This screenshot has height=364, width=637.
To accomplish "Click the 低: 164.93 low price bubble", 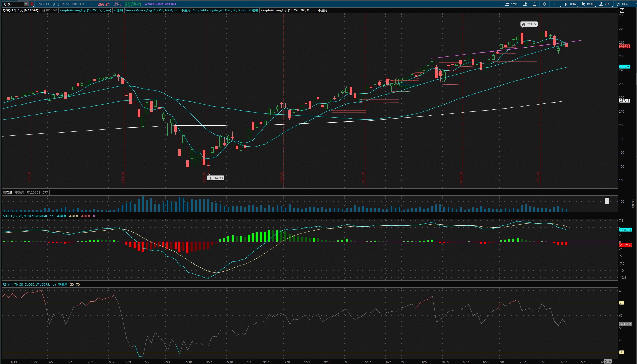I will point(216,178).
